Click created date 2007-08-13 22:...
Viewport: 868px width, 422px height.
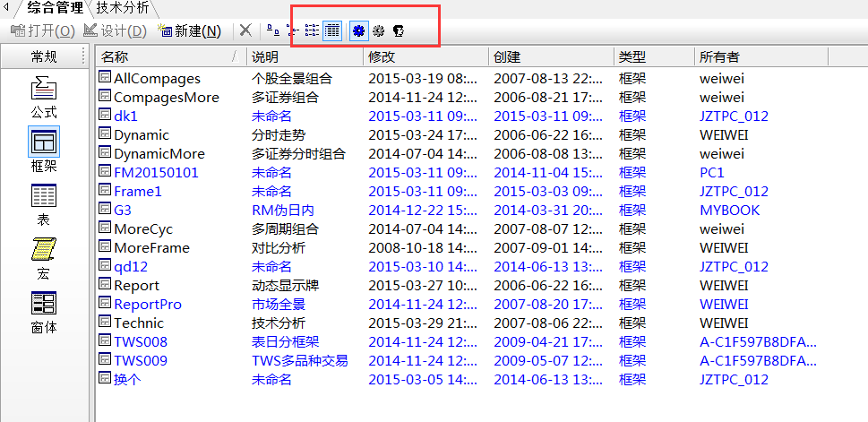[x=548, y=78]
